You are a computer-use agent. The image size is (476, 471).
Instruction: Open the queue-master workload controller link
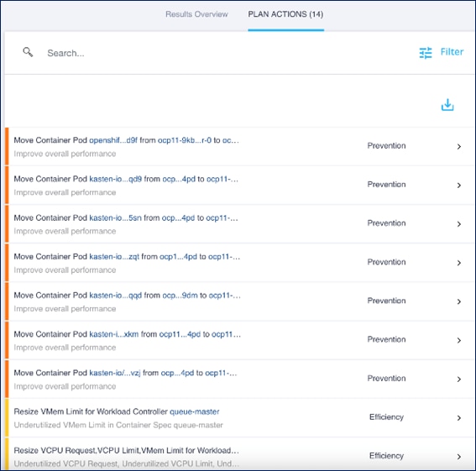194,411
